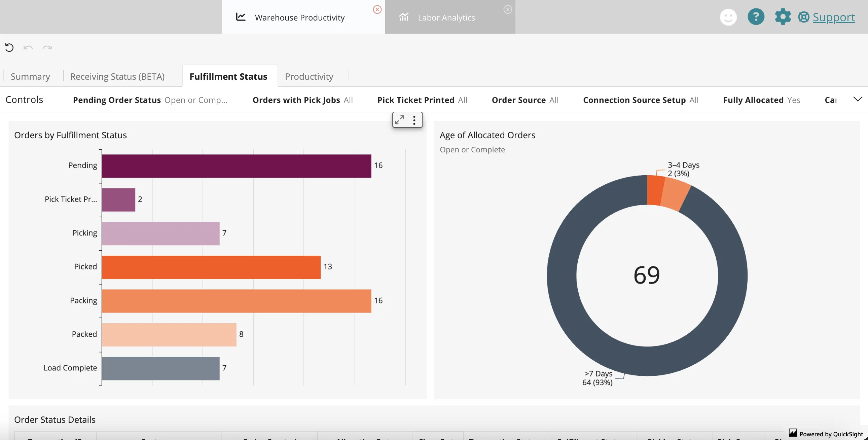
Task: Open the Receiving Status (BETA) tab
Action: (117, 76)
